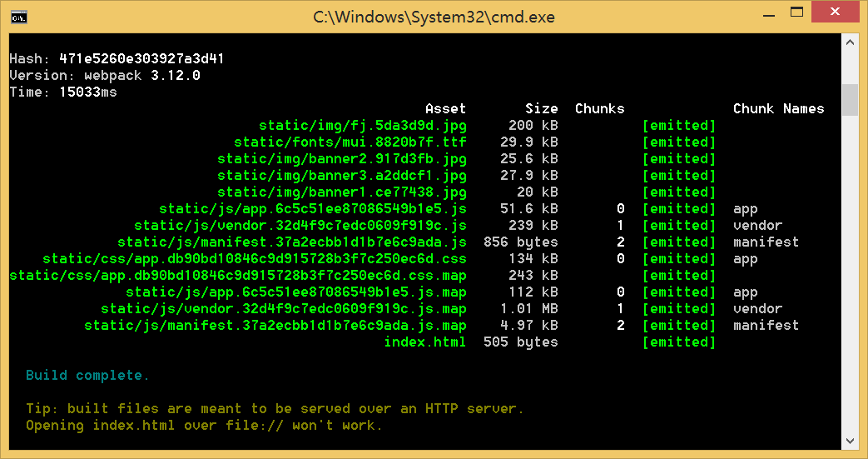
Task: Click the 'Tip: built files are meant' line
Action: click(275, 408)
